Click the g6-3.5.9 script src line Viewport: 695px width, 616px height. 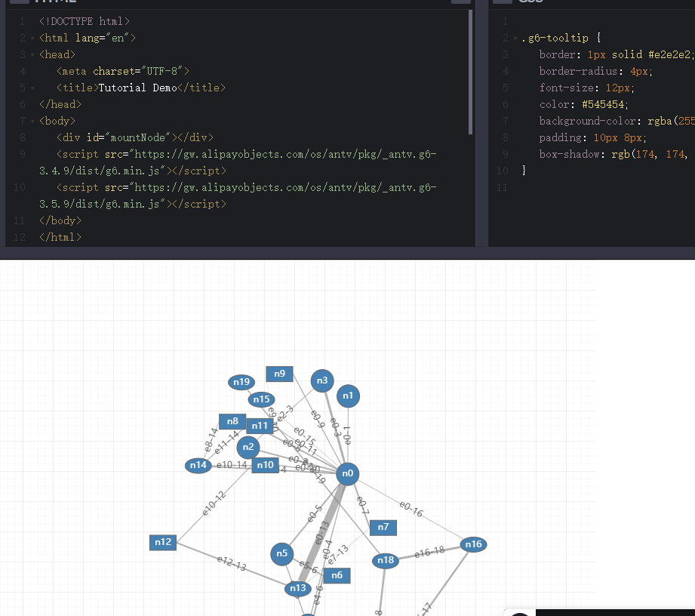[238, 196]
